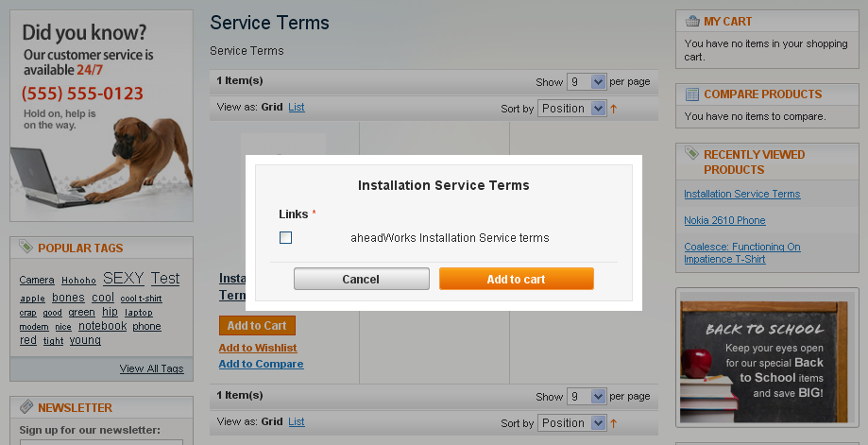Click the Newsletter envelope icon
Viewport: 868px width, 445px height.
tap(26, 407)
